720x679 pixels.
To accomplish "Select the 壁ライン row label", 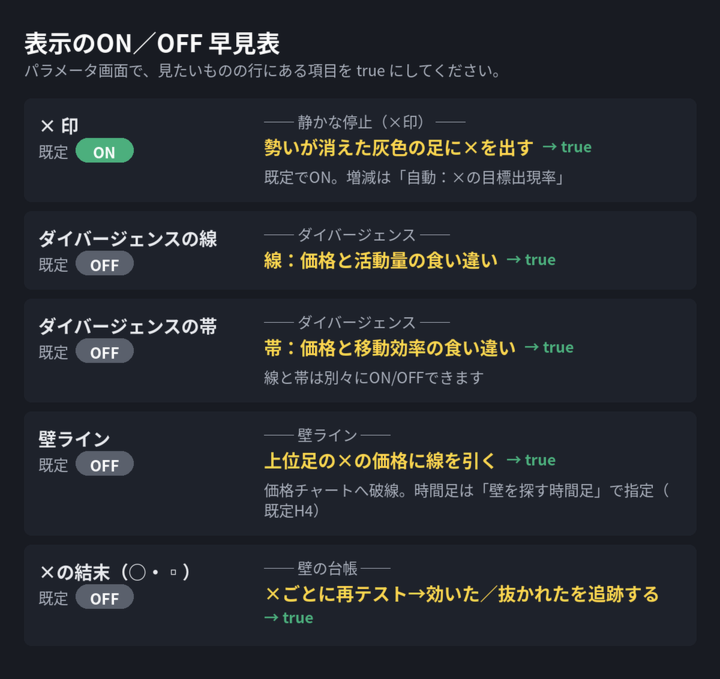I will 74,439.
